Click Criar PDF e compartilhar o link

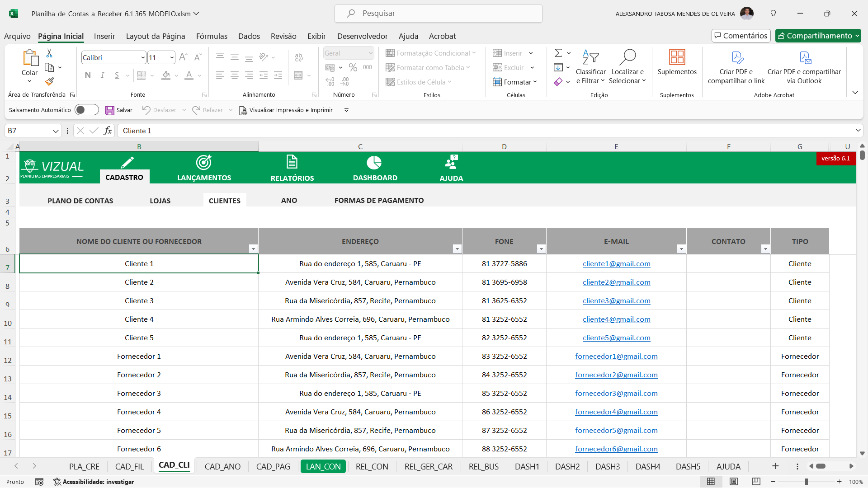point(736,67)
